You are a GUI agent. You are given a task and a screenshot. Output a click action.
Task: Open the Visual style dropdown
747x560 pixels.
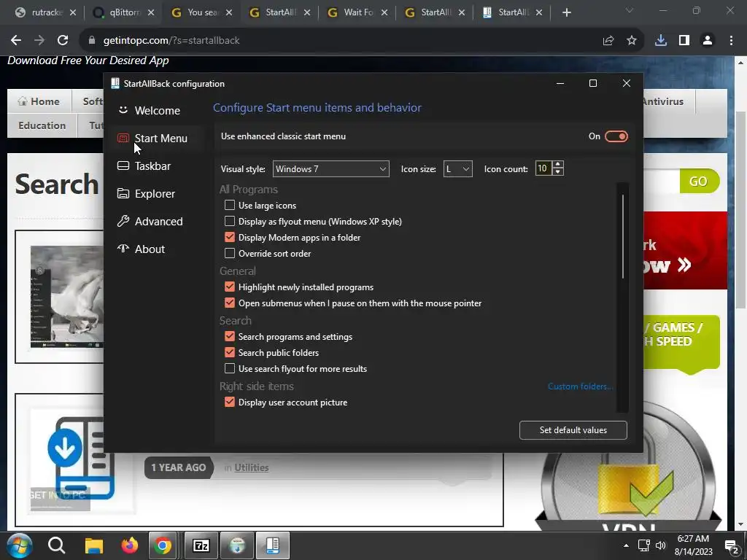point(330,169)
